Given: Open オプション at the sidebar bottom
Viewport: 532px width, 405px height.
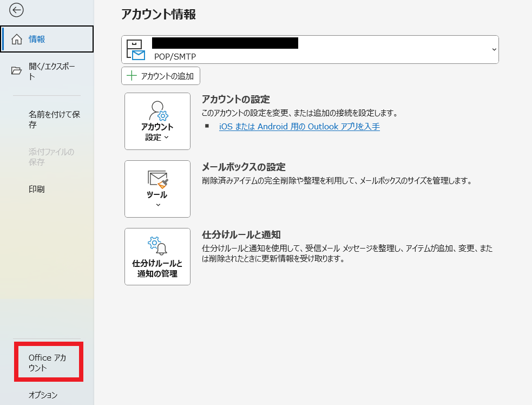Looking at the screenshot, I should click(43, 395).
